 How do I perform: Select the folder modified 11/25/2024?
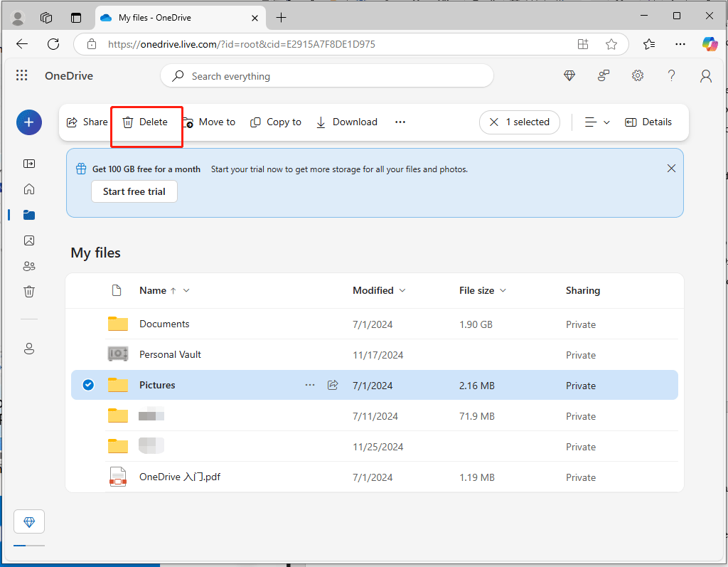point(375,446)
